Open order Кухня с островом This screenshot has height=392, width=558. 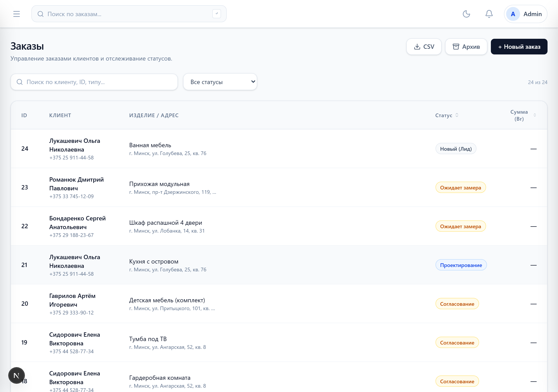154,262
